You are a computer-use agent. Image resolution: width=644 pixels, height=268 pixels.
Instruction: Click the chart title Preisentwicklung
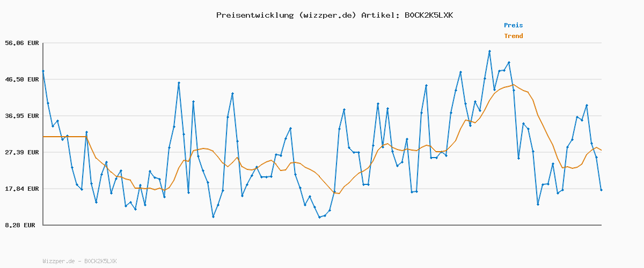coord(254,15)
